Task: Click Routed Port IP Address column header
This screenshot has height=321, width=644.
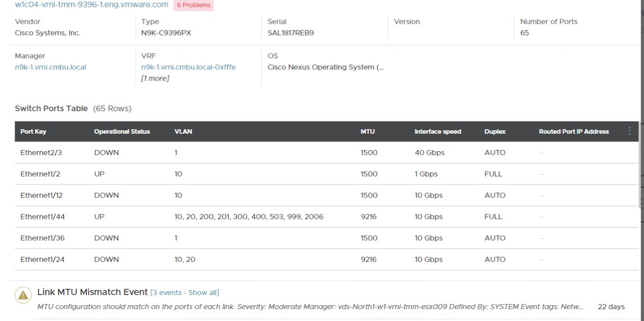Action: (573, 131)
